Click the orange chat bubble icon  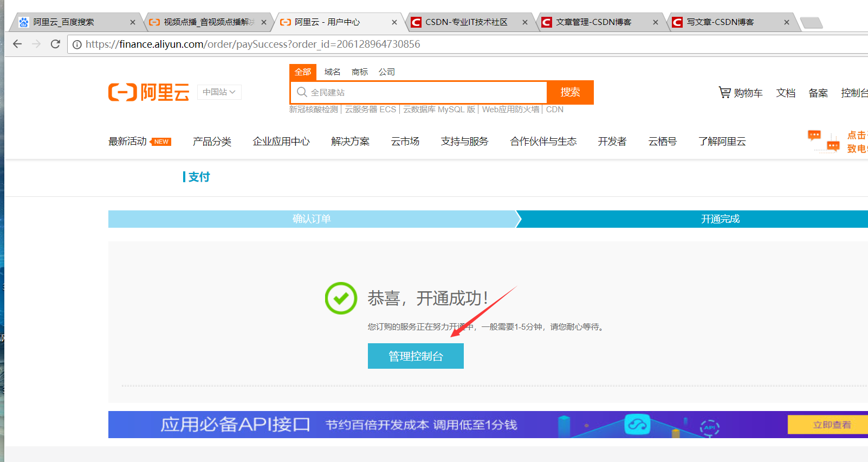coord(824,141)
